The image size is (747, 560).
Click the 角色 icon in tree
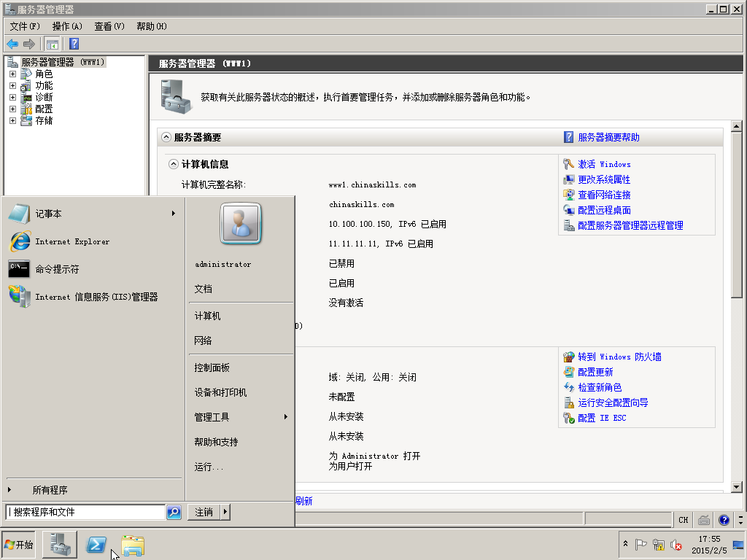26,74
